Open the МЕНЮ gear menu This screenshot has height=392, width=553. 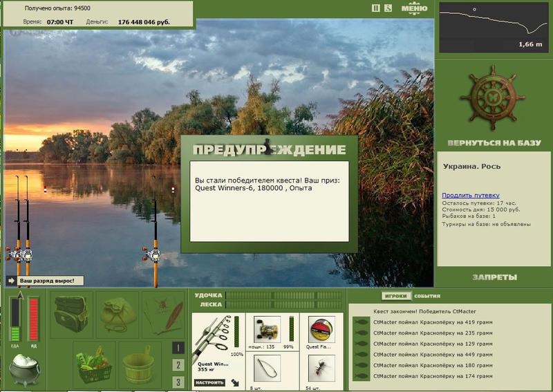(x=414, y=8)
